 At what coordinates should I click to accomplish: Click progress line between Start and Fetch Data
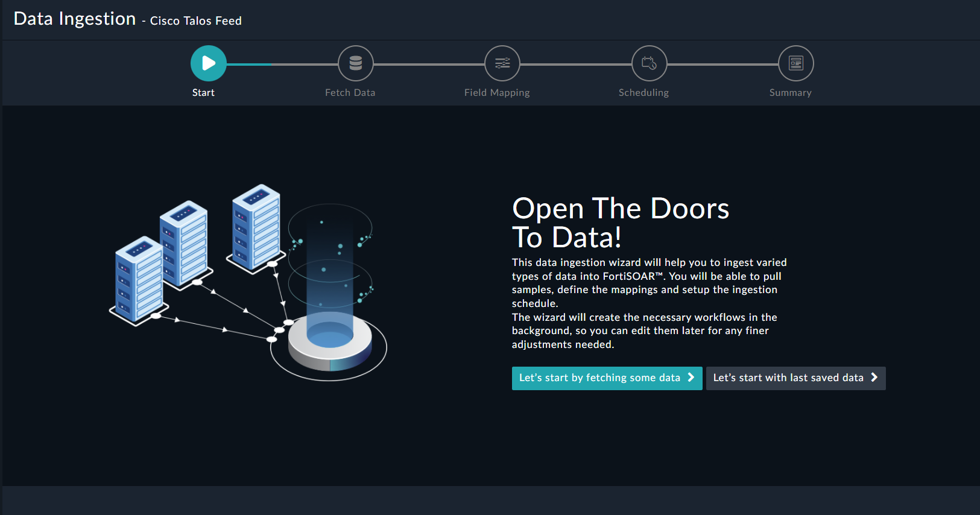click(282, 64)
